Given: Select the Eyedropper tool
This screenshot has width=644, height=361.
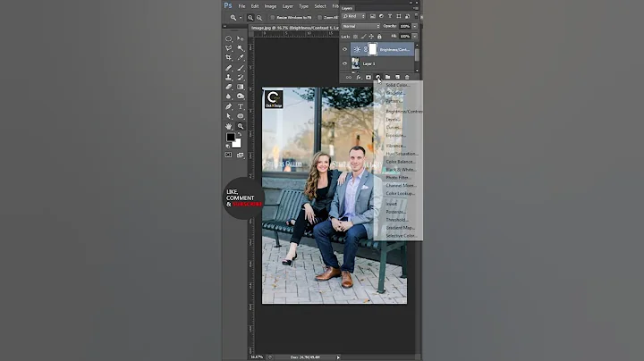Looking at the screenshot, I should (x=241, y=57).
